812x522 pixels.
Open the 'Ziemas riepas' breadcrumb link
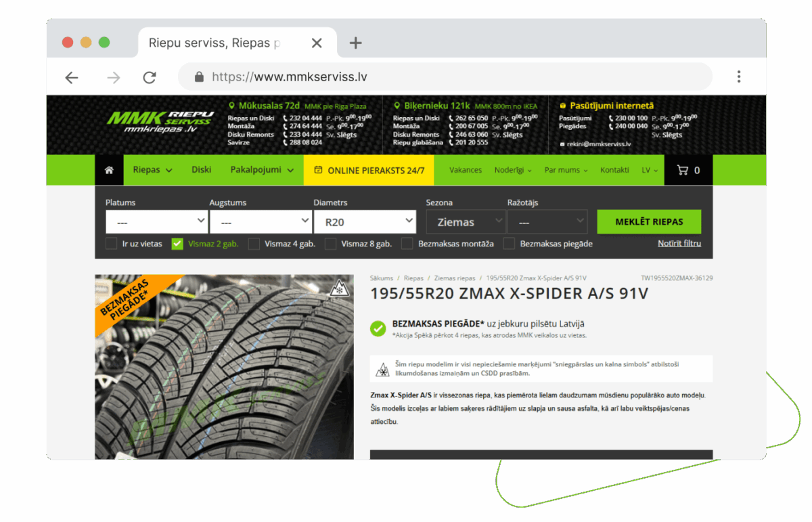(x=454, y=278)
